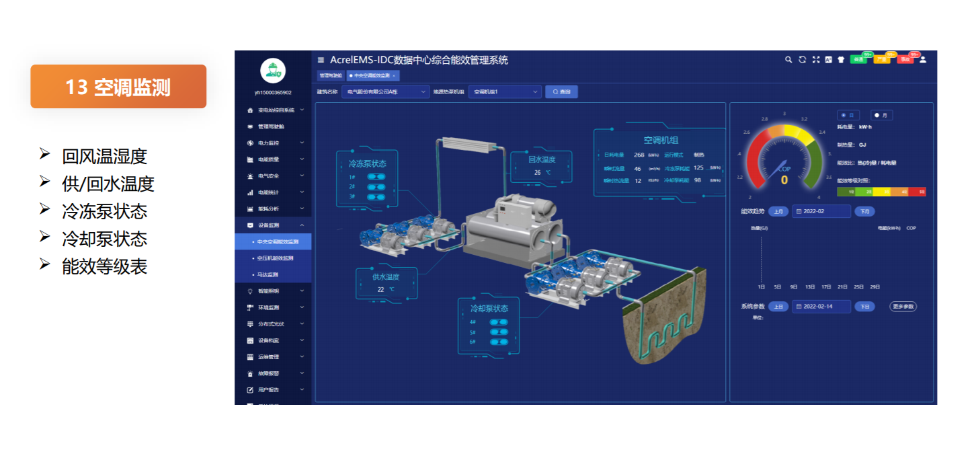Toggle 冷冻泵 2# switch

(x=376, y=186)
